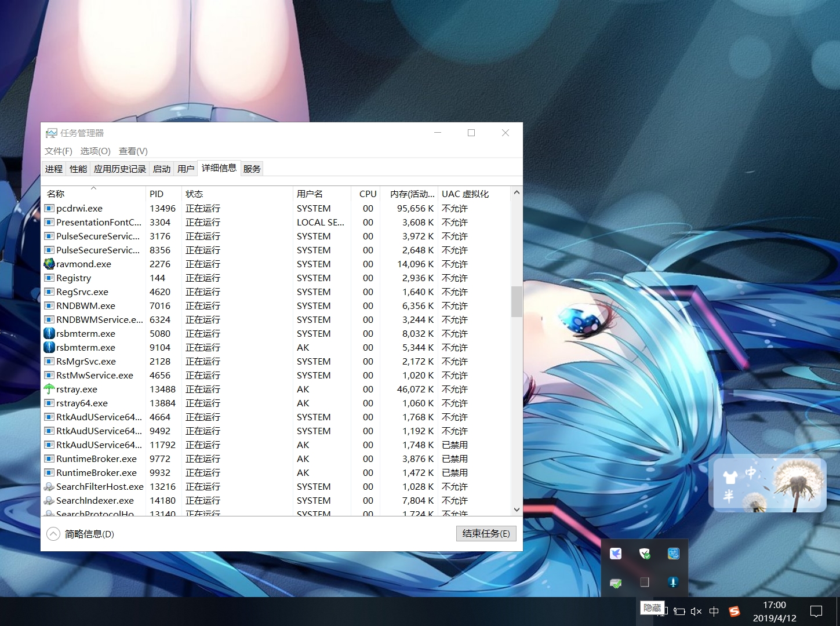Click the magnifier icon beside SearchIndexer.exe
Image resolution: width=840 pixels, height=626 pixels.
(x=49, y=501)
